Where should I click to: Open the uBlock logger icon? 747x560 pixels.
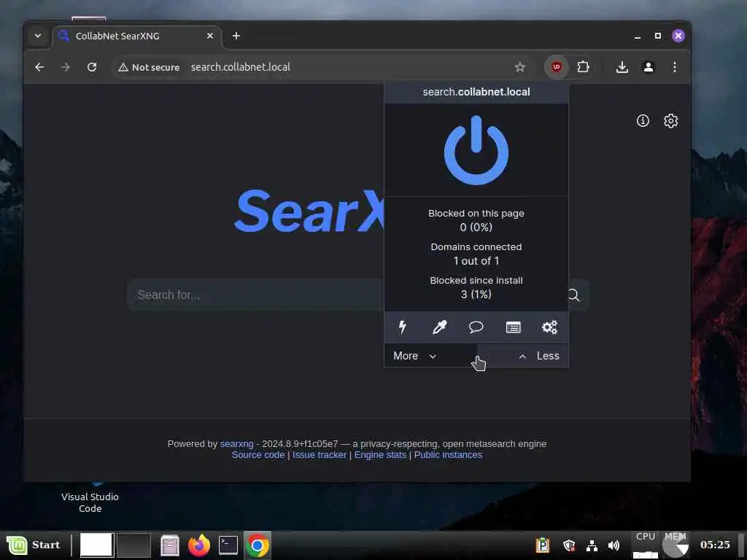coord(513,327)
